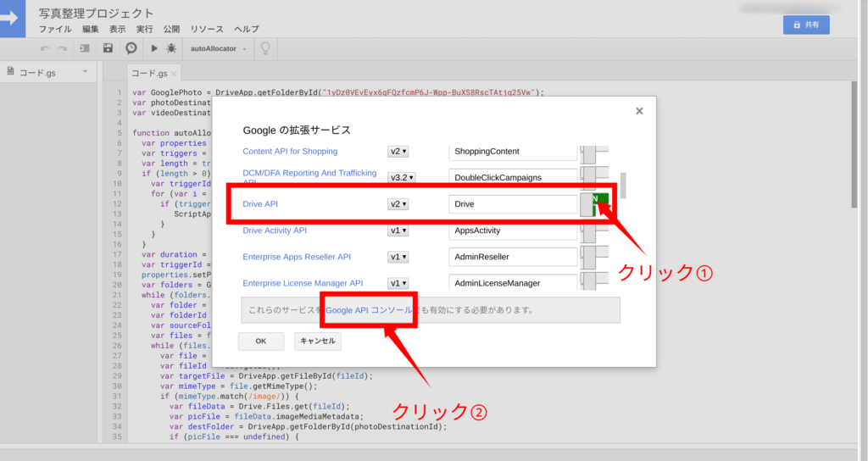Open version dropdown for Drive API
868x461 pixels.
pos(398,204)
